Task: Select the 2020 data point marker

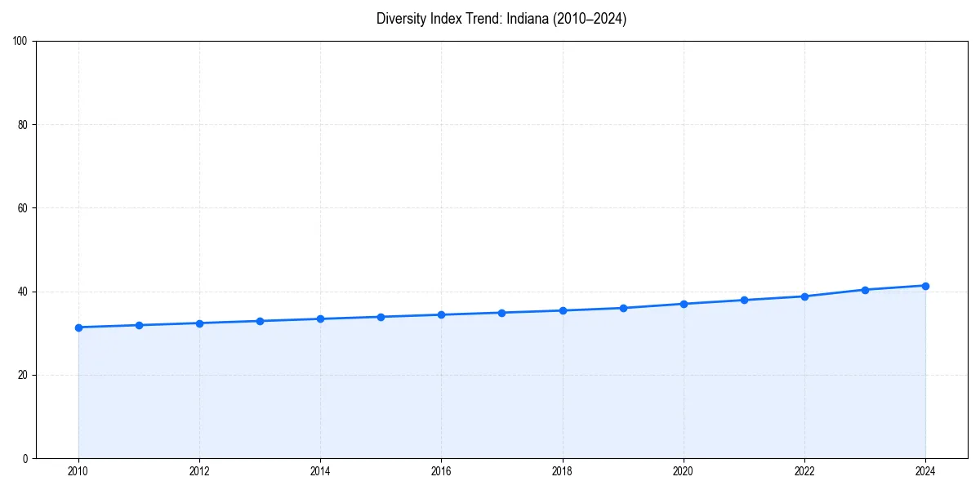Action: pyautogui.click(x=683, y=303)
